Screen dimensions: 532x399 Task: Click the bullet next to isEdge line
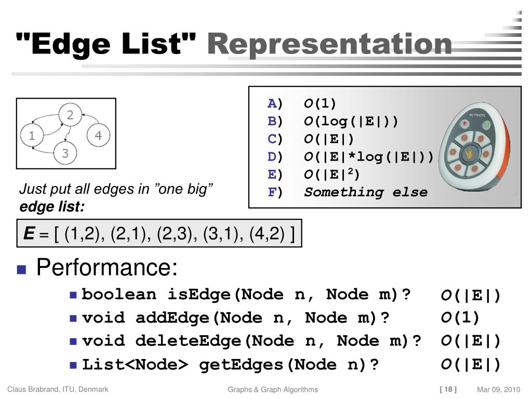[x=73, y=295]
